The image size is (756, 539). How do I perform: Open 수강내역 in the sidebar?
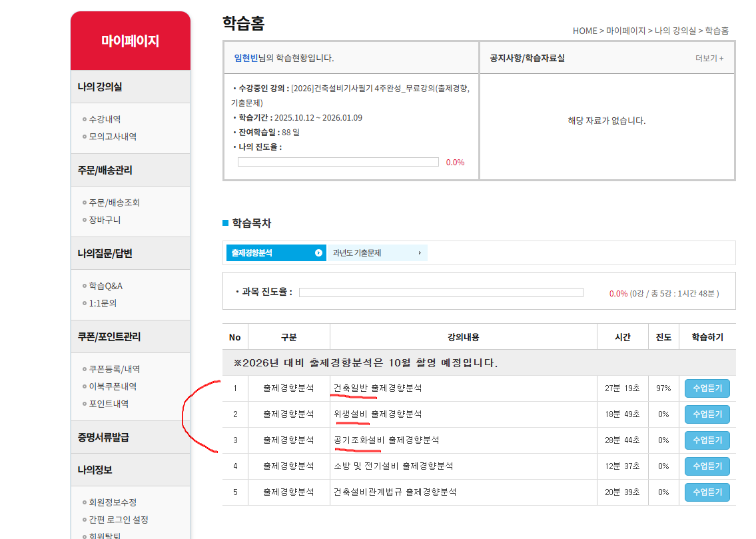coord(105,119)
